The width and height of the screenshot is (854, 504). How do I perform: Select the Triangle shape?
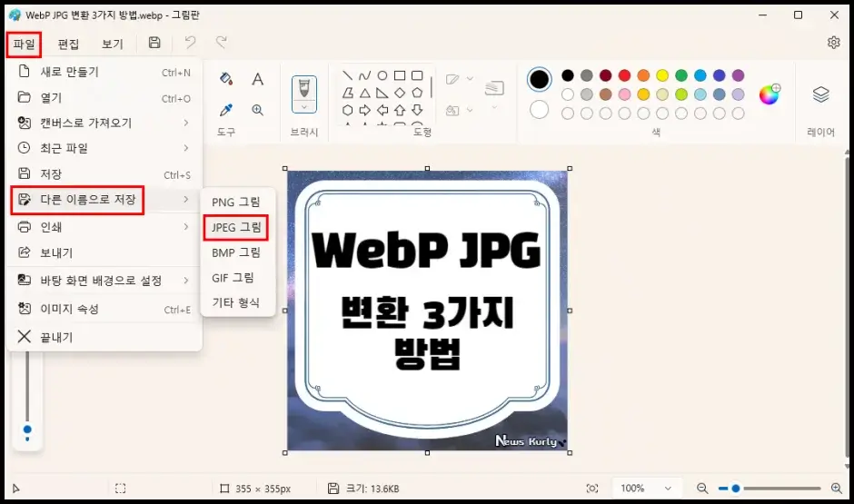coord(365,93)
